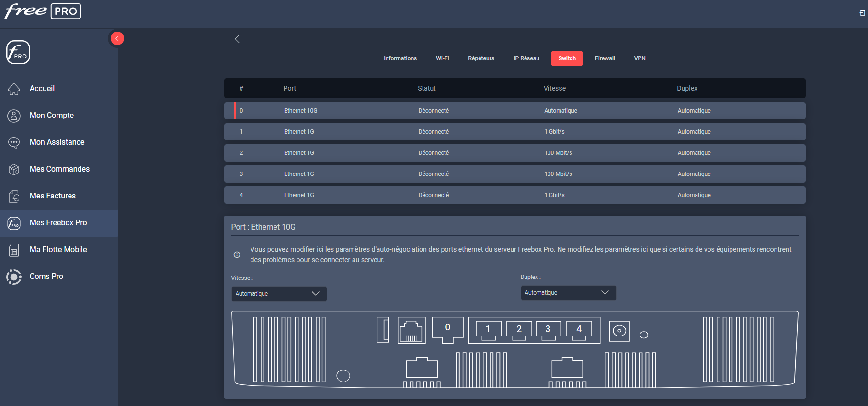
Task: Click the Statut column header
Action: (426, 88)
